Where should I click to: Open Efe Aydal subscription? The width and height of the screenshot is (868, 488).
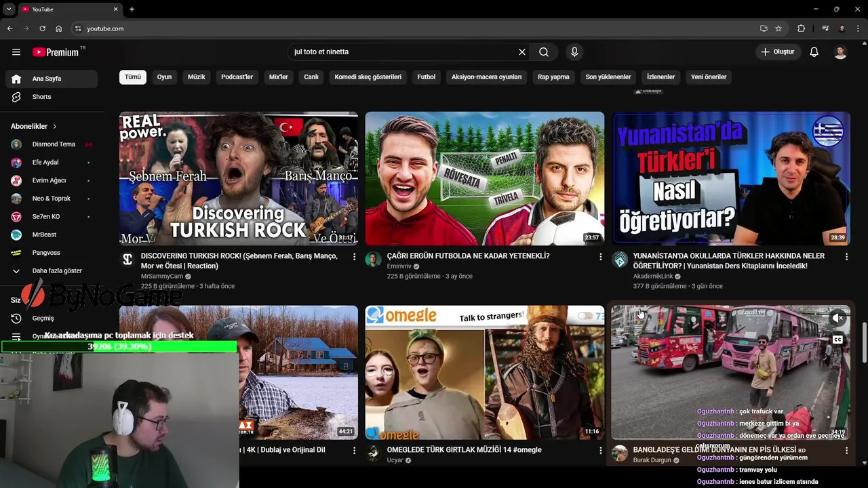(52, 163)
